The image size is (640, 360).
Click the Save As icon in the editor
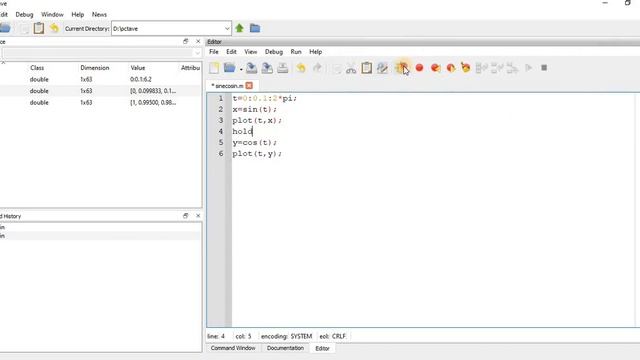(x=267, y=68)
